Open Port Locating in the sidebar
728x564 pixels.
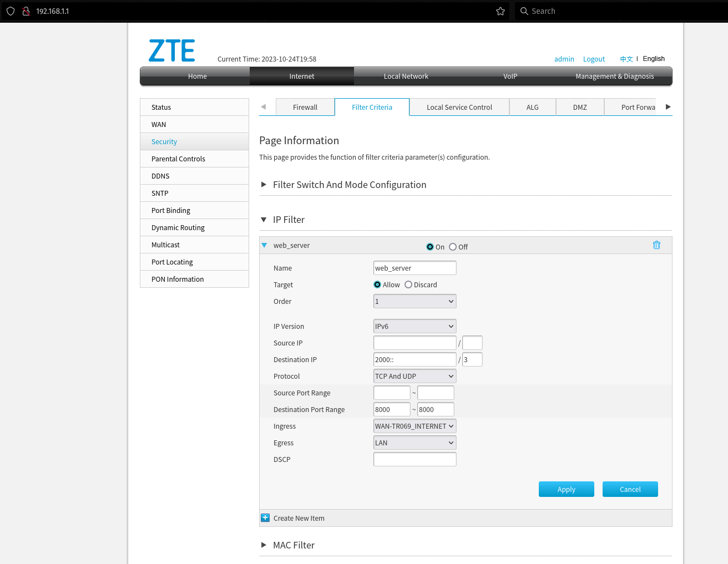[194, 262]
